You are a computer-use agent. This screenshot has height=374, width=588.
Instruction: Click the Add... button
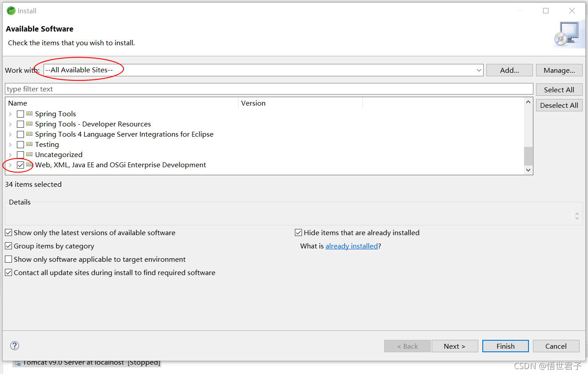click(509, 70)
